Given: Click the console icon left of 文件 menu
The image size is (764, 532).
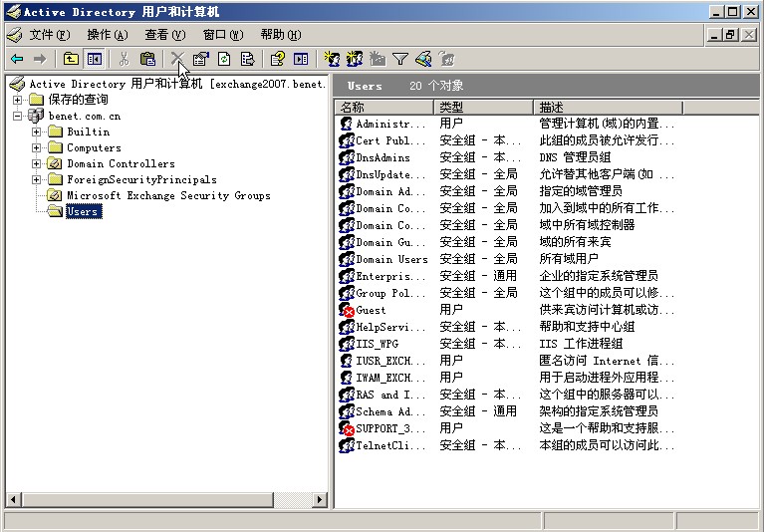Looking at the screenshot, I should [x=14, y=35].
